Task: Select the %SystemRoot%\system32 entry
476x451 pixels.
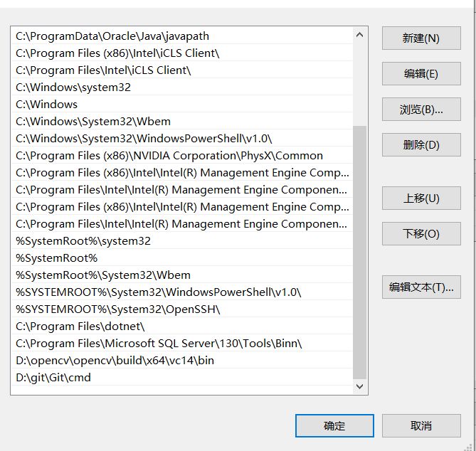Action: coord(182,241)
